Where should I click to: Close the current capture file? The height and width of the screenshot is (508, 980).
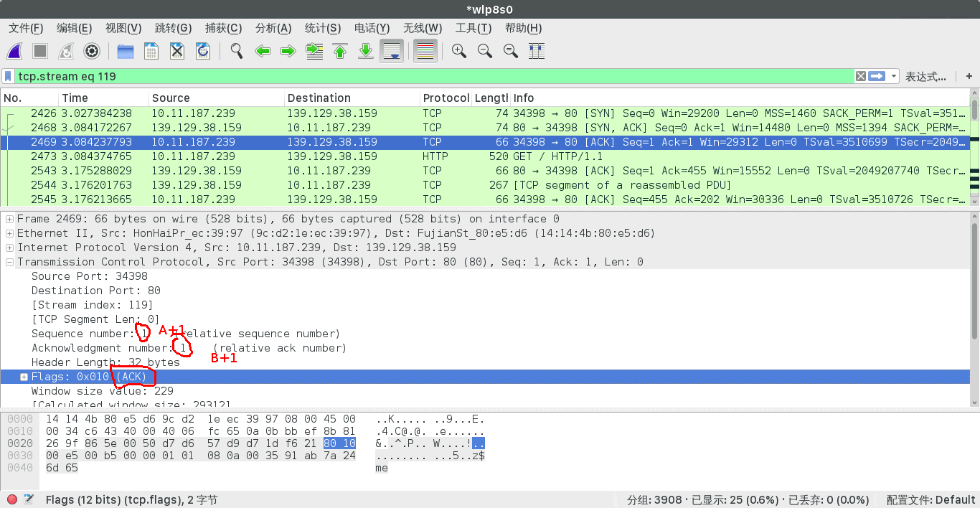177,51
